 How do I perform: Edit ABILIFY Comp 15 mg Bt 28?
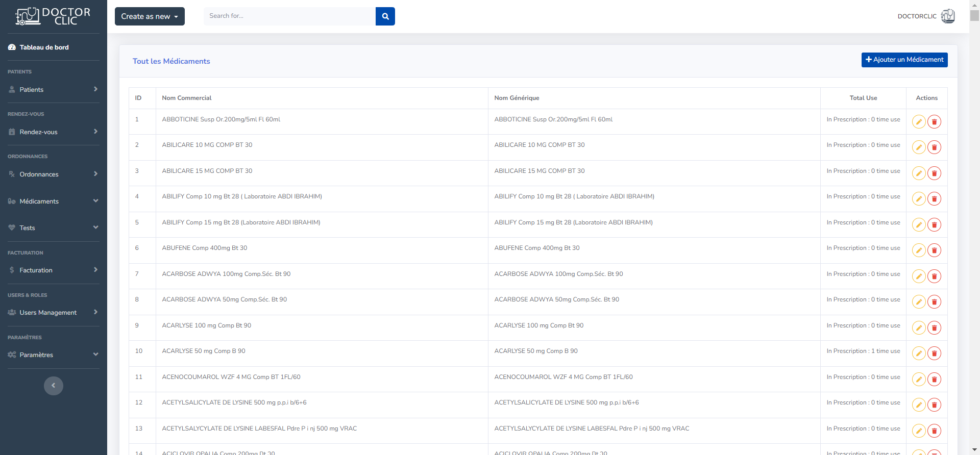(x=919, y=225)
